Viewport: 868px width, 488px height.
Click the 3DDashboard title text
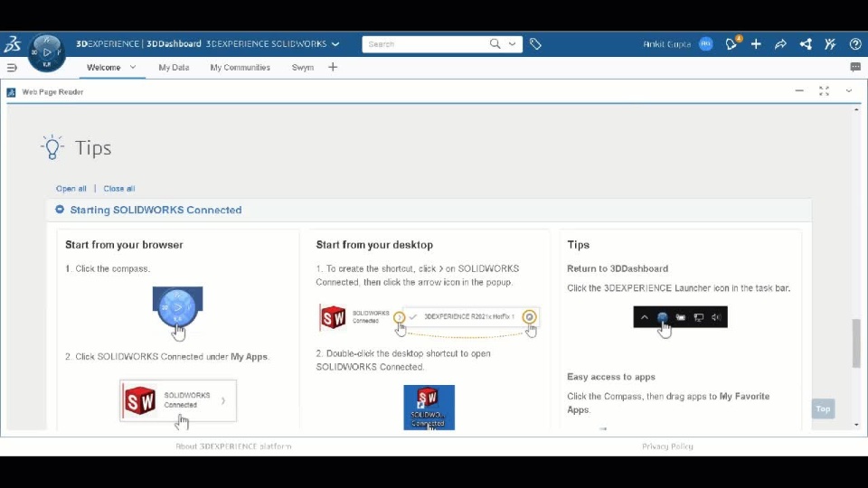tap(174, 43)
